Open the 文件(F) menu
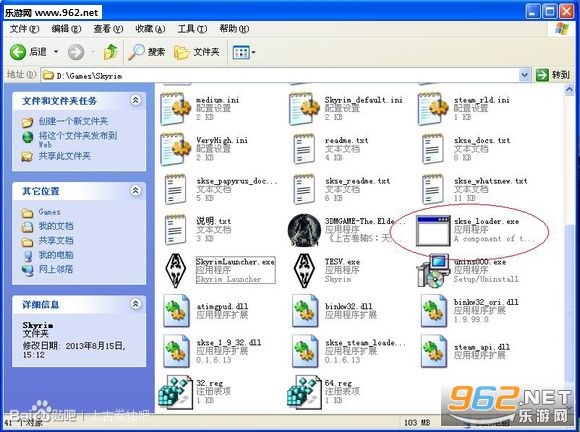 tap(24, 29)
